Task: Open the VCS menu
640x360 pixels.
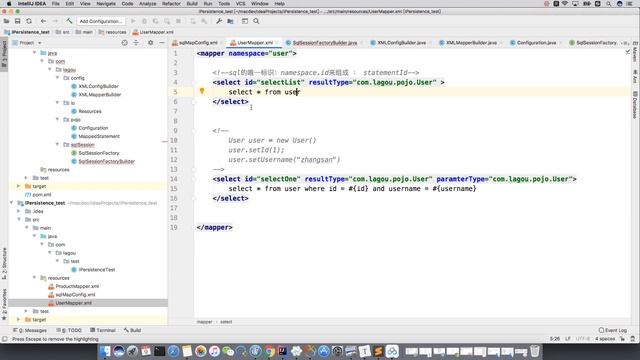Action: (x=240, y=4)
